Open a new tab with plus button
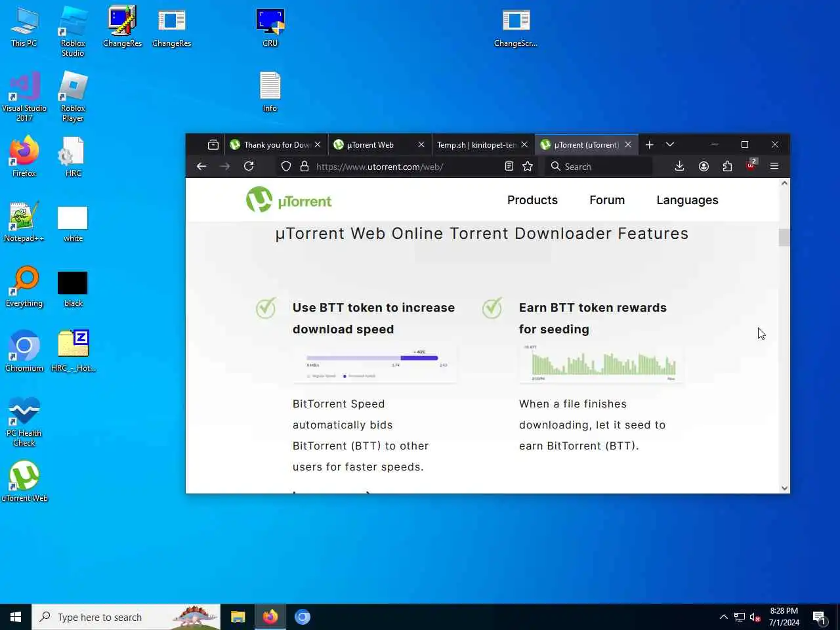 [x=650, y=144]
